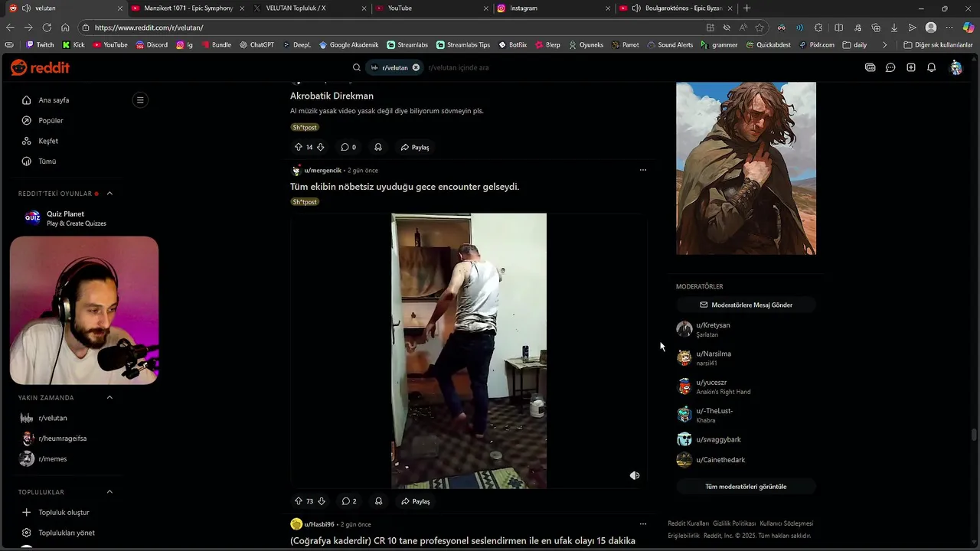The width and height of the screenshot is (980, 551).
Task: Create a new post with the plus icon
Action: 911,67
